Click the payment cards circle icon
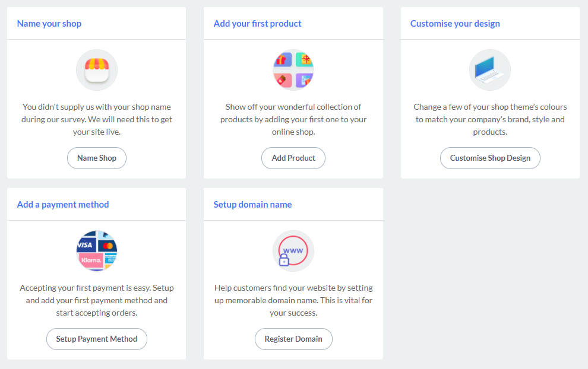The height and width of the screenshot is (369, 588). click(97, 250)
